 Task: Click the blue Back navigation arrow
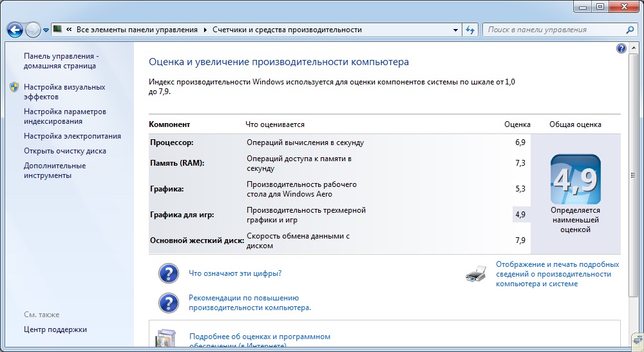15,30
